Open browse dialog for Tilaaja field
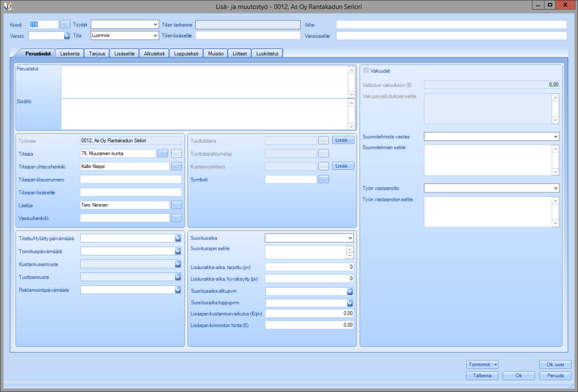578x392 pixels. 163,153
